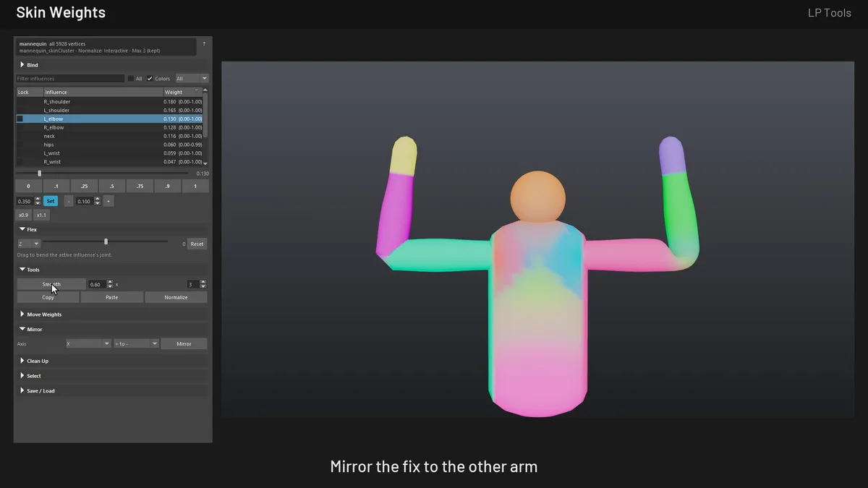The width and height of the screenshot is (868, 488).
Task: Enable the All checkbox beside the filter
Action: (x=130, y=78)
